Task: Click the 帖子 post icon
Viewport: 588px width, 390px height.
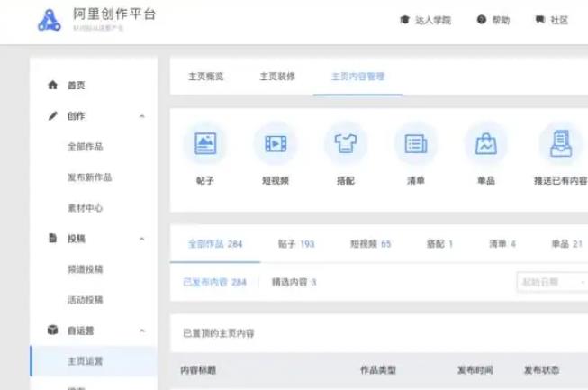Action: pos(205,143)
